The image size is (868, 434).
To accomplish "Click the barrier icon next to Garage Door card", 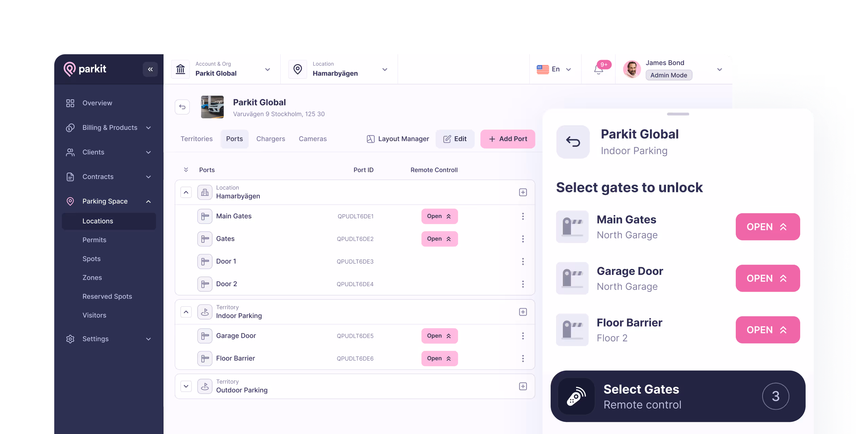I will click(x=572, y=278).
